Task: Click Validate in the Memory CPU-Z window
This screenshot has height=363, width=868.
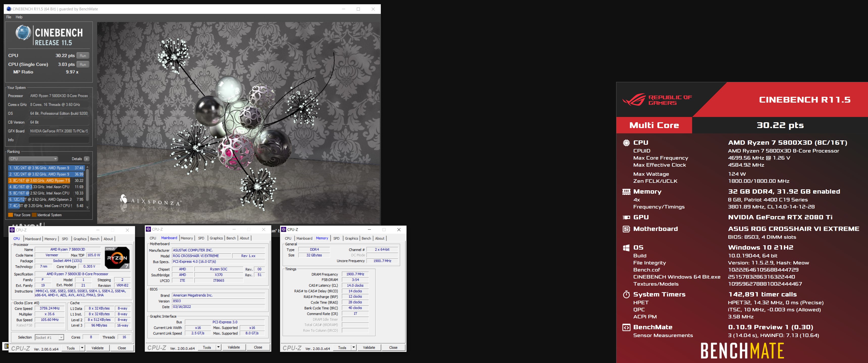Action: coord(369,348)
